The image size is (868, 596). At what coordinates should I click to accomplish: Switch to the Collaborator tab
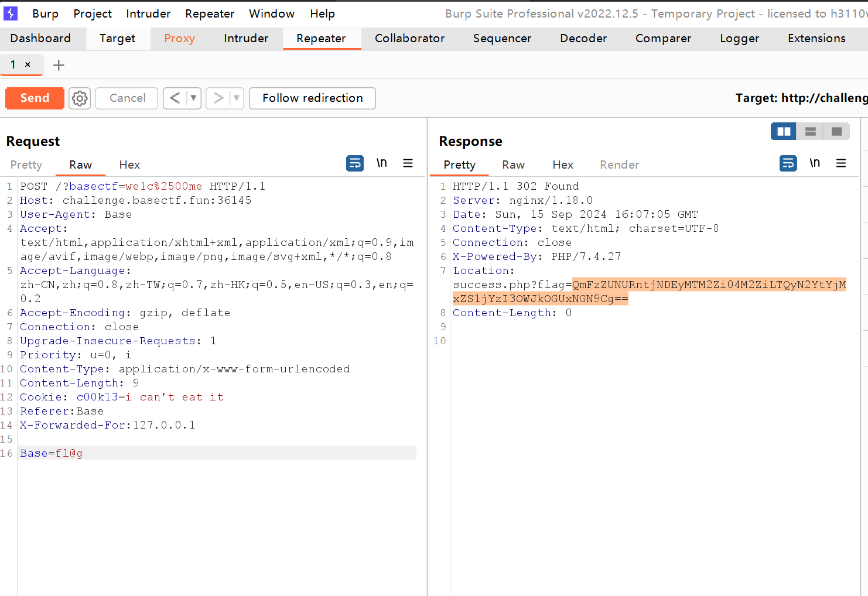click(410, 39)
